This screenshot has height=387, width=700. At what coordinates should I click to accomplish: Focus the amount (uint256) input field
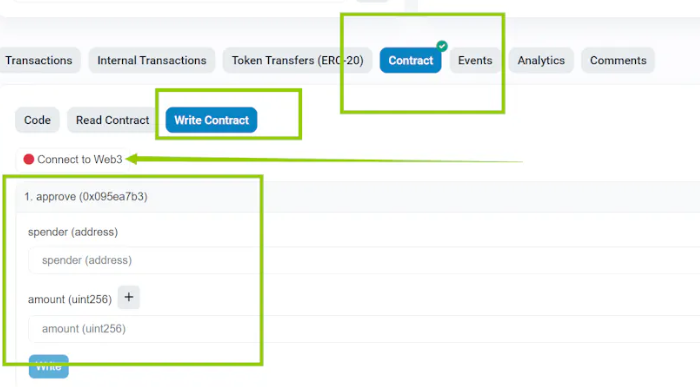[364, 329]
